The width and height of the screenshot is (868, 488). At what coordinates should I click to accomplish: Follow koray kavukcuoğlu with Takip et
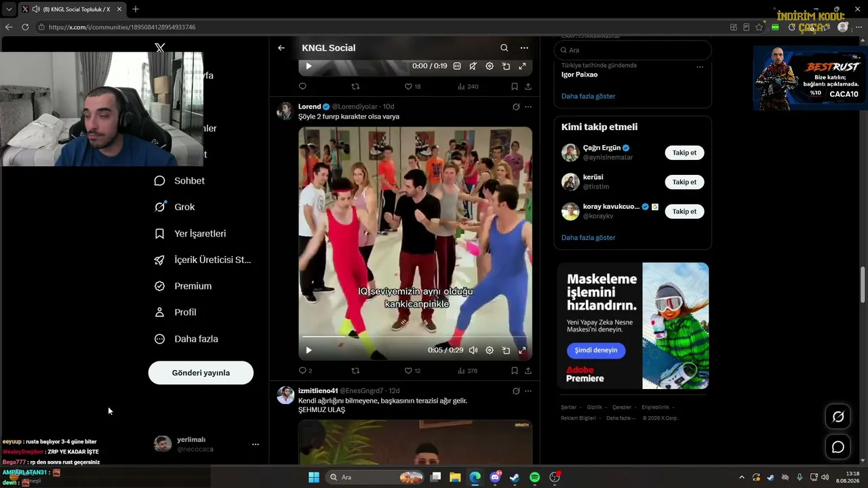click(x=684, y=211)
